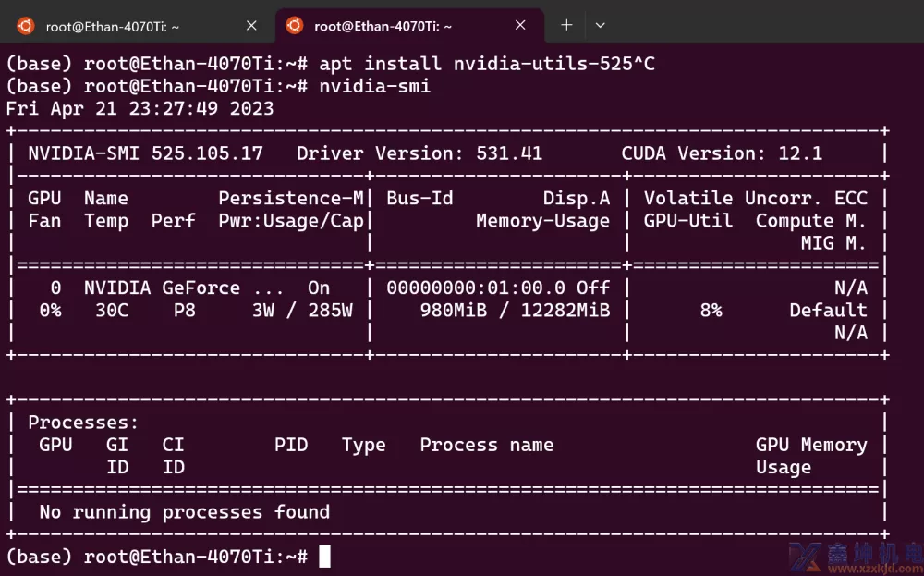Click the "Type" column header
924x576 pixels.
pyautogui.click(x=363, y=445)
